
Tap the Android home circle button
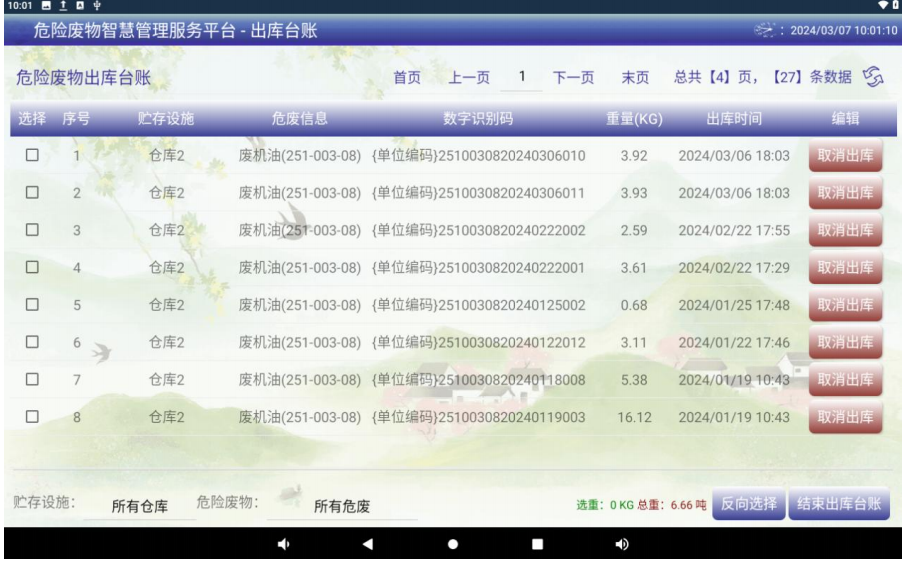pos(452,545)
